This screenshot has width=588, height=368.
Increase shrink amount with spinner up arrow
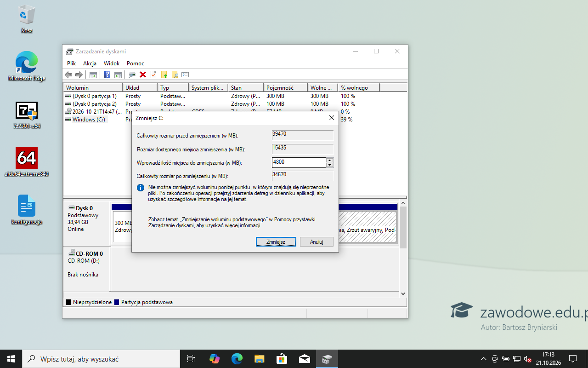[330, 160]
